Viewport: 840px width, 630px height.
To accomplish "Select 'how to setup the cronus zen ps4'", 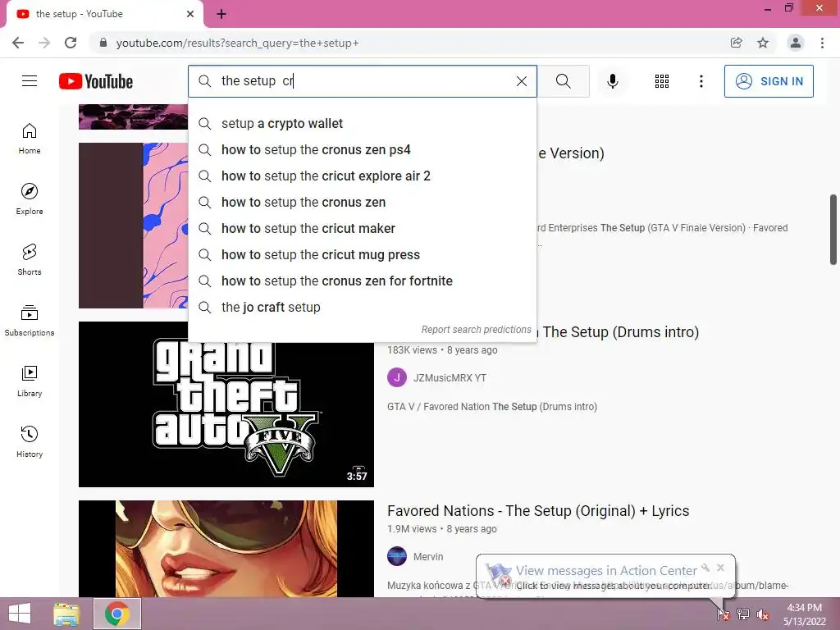I will [x=362, y=149].
